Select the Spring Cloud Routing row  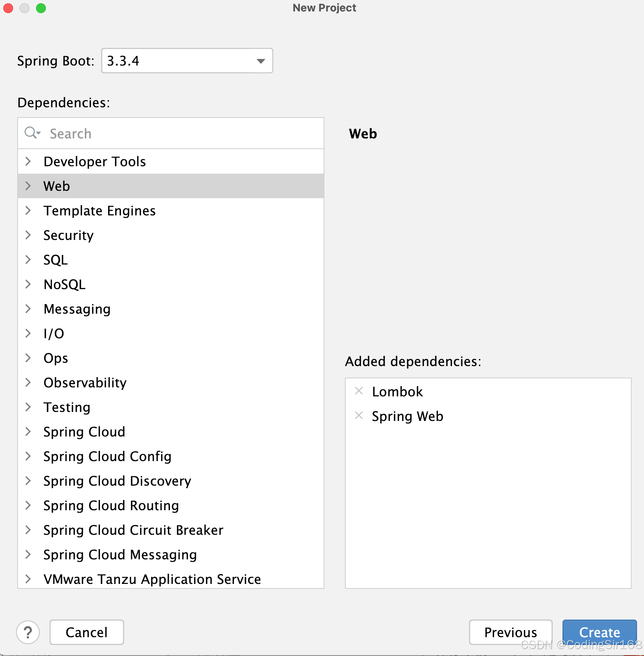point(171,505)
